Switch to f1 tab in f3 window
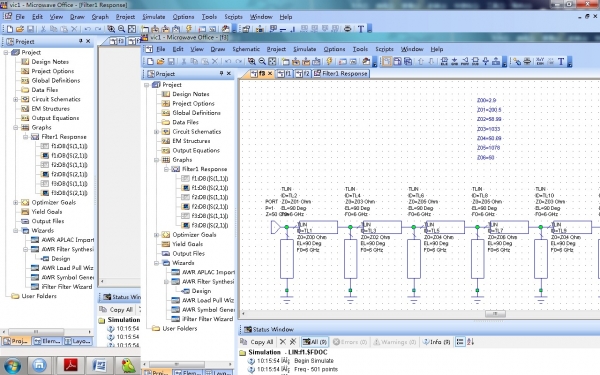This screenshot has width=600, height=375. click(284, 73)
